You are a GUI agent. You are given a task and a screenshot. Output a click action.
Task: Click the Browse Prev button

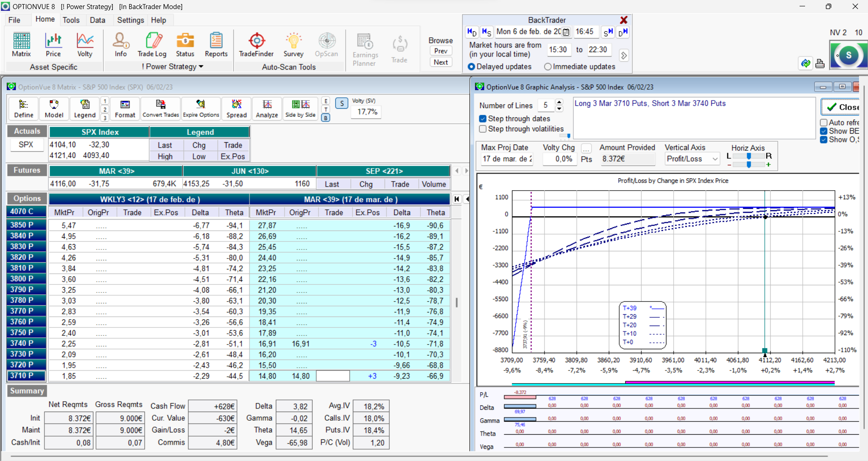(441, 51)
